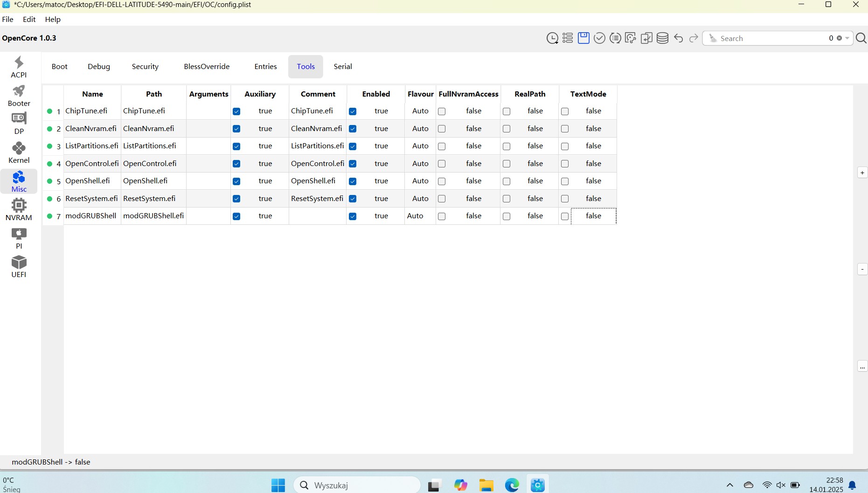Open the Kernel section in sidebar
The width and height of the screenshot is (868, 493).
point(19,153)
